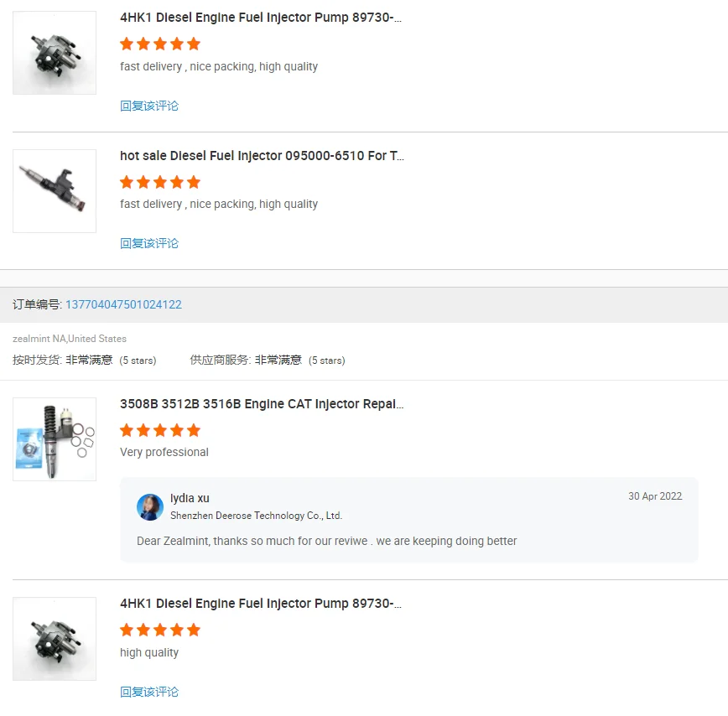This screenshot has width=728, height=716.
Task: Open the bottom 4HK1 fuel pump thumbnail
Action: click(x=55, y=639)
